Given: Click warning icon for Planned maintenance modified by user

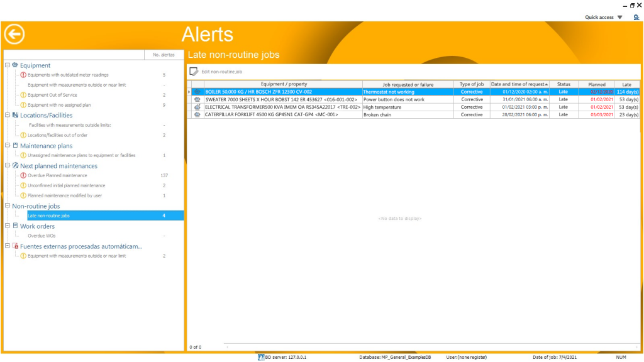Looking at the screenshot, I should 23,195.
